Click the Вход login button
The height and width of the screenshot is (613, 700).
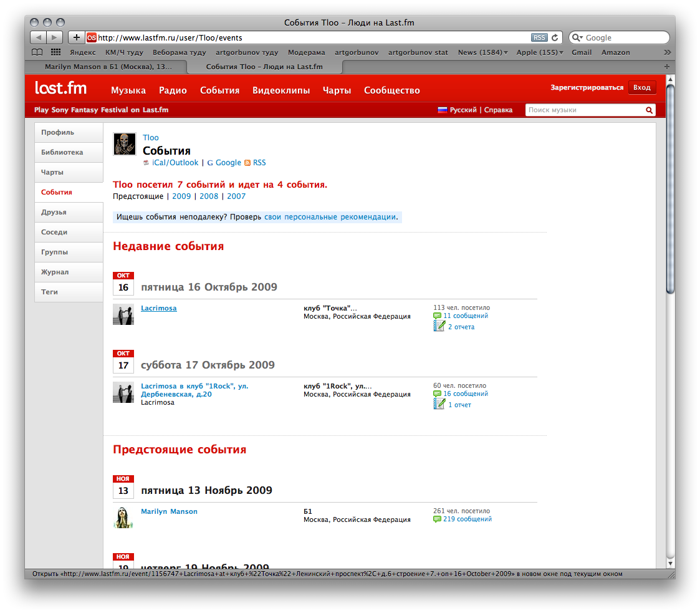point(641,88)
